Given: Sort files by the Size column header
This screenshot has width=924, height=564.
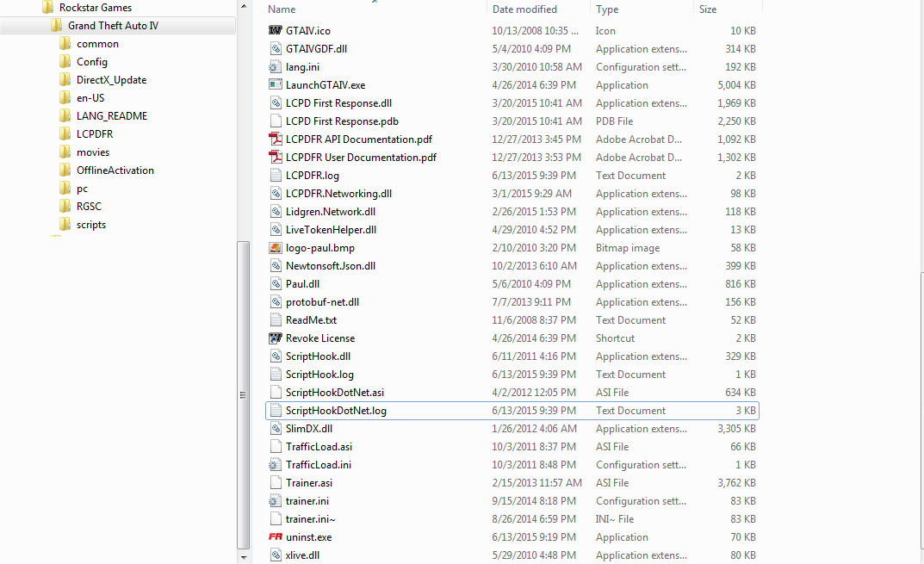Looking at the screenshot, I should 708,9.
